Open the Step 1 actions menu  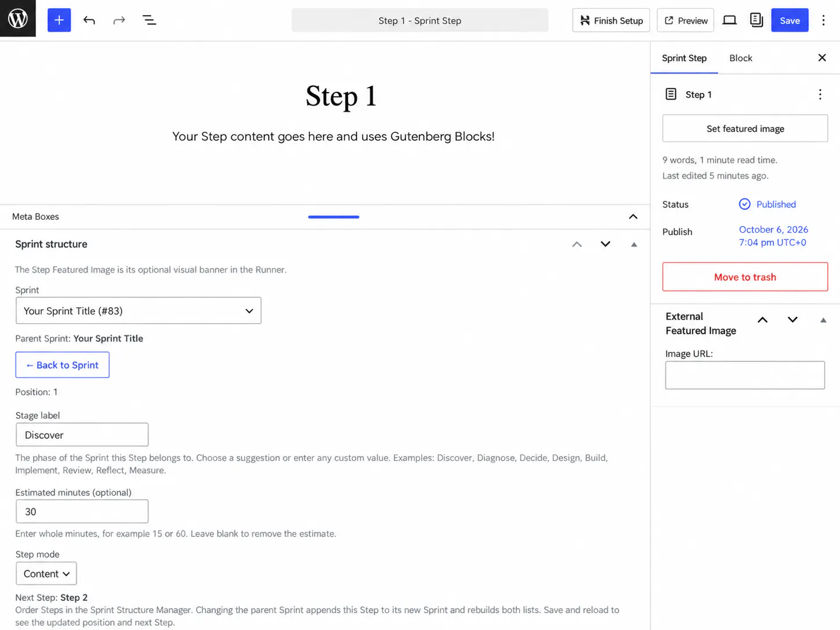(x=820, y=95)
